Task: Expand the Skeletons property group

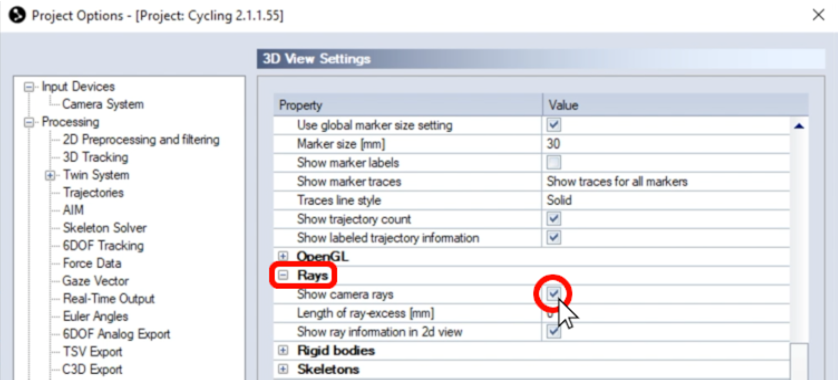Action: point(284,369)
